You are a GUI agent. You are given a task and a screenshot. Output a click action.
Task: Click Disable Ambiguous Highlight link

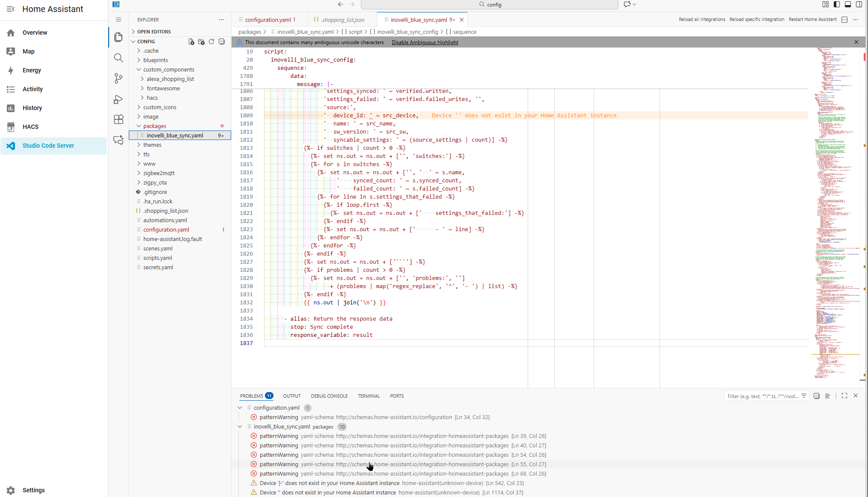pyautogui.click(x=425, y=42)
